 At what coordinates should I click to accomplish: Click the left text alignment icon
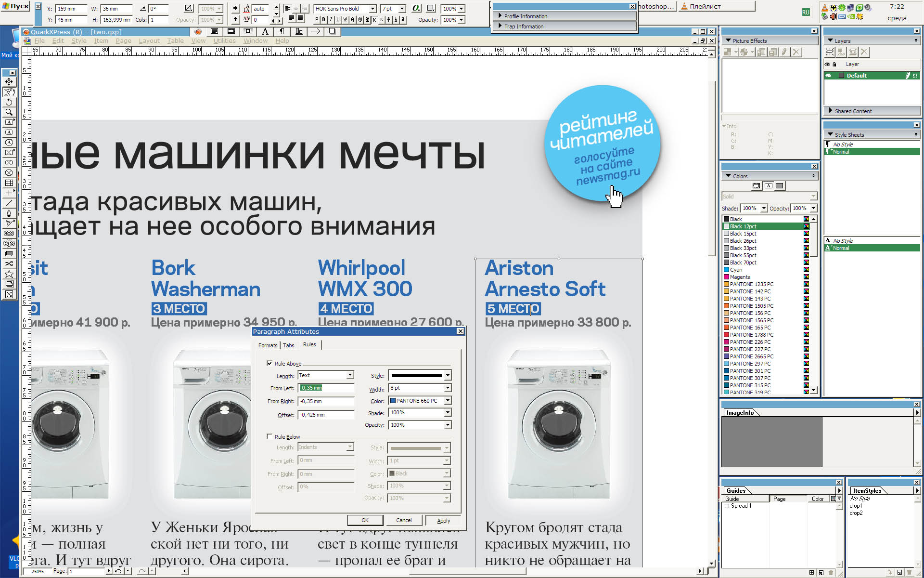pyautogui.click(x=287, y=8)
